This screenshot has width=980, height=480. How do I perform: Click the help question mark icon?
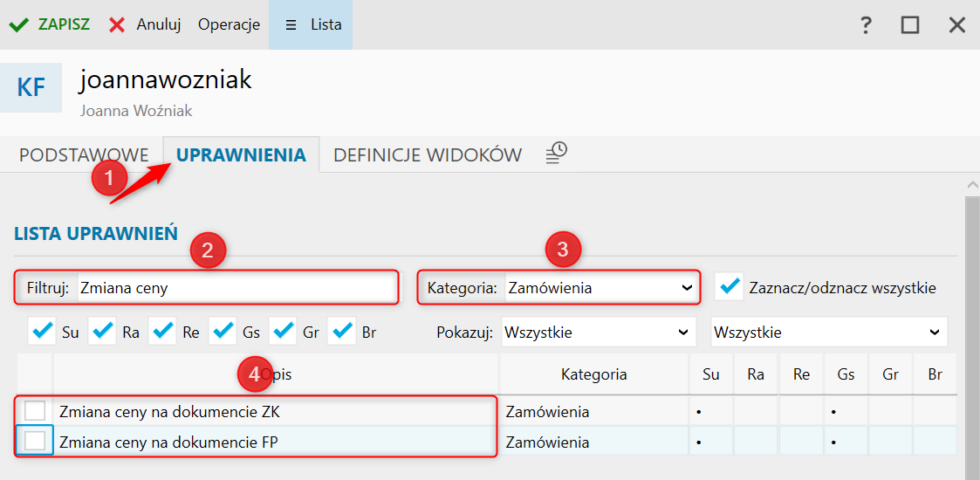click(x=866, y=24)
